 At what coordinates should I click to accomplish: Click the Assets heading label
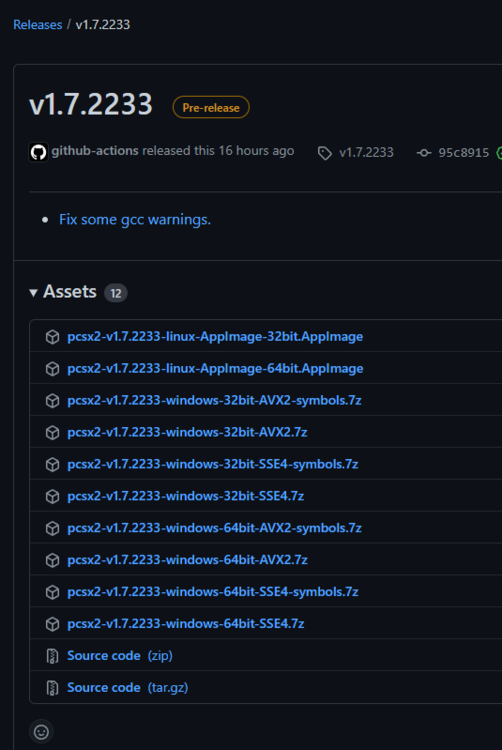70,292
